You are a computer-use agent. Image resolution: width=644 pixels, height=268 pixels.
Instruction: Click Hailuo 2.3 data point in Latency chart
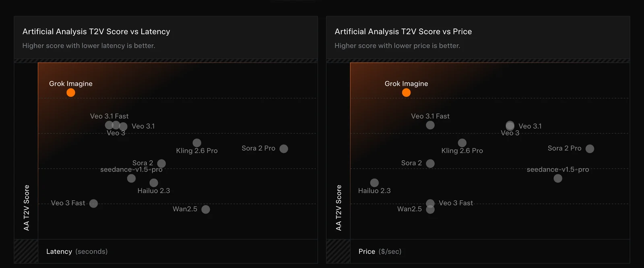coord(154,183)
